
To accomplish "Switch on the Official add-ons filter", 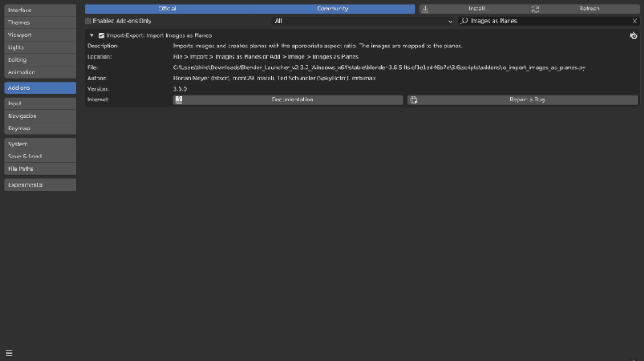I will click(x=167, y=9).
